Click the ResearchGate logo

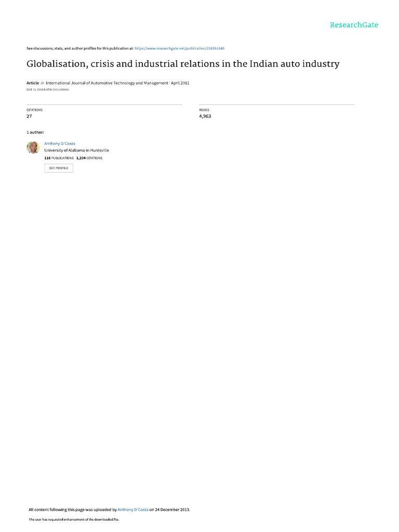click(354, 25)
